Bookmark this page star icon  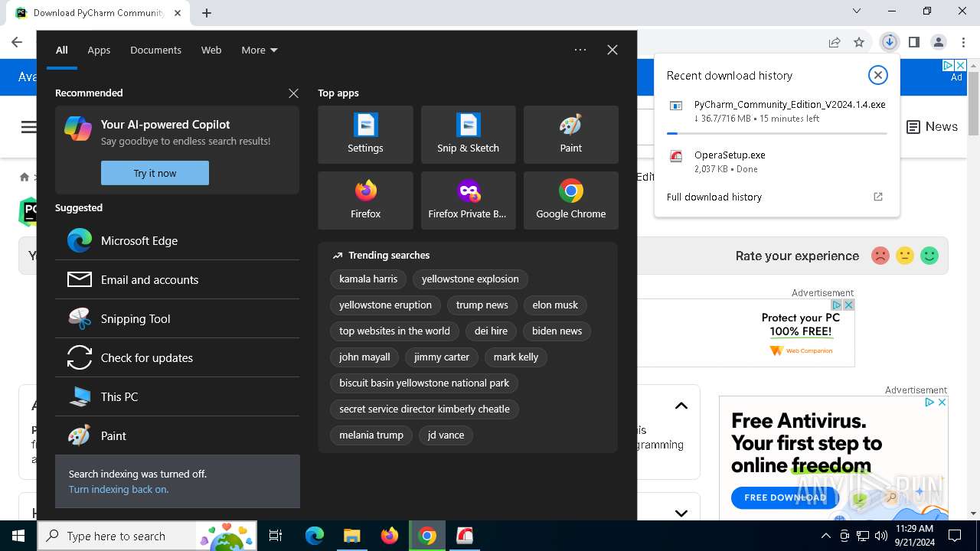coord(859,42)
